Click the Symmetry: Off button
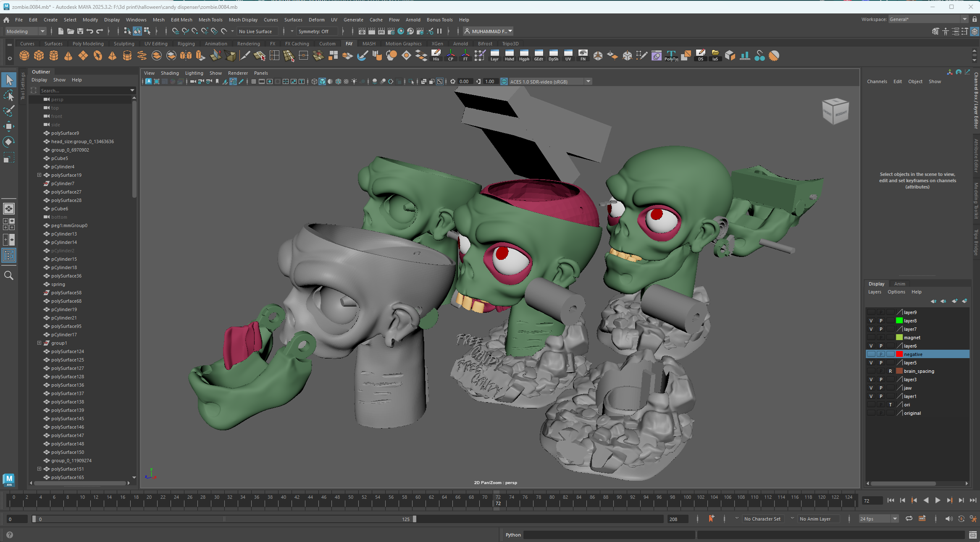Viewport: 980px width, 542px height. coord(317,31)
